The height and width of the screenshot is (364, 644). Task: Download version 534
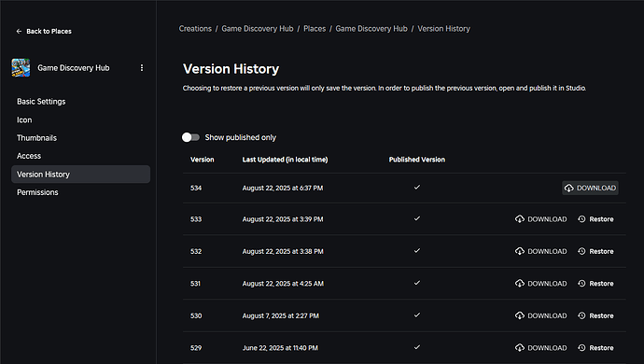coord(590,188)
